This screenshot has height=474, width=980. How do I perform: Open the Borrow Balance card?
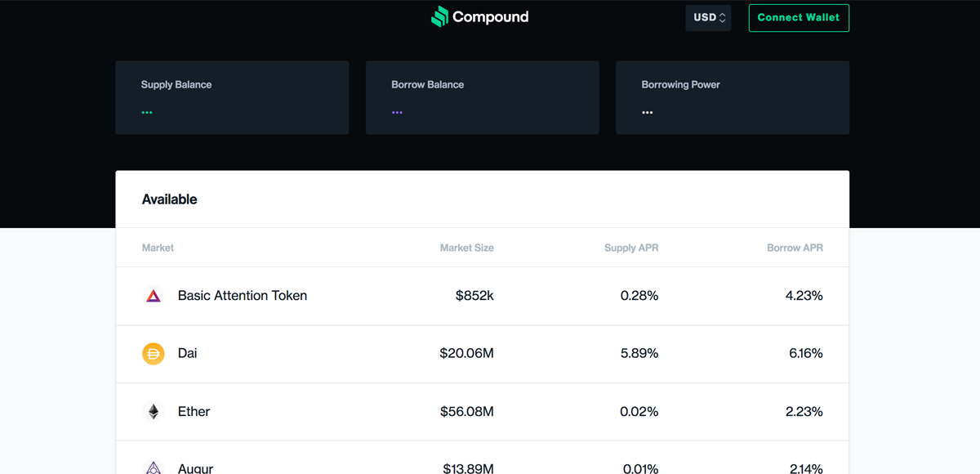click(483, 97)
